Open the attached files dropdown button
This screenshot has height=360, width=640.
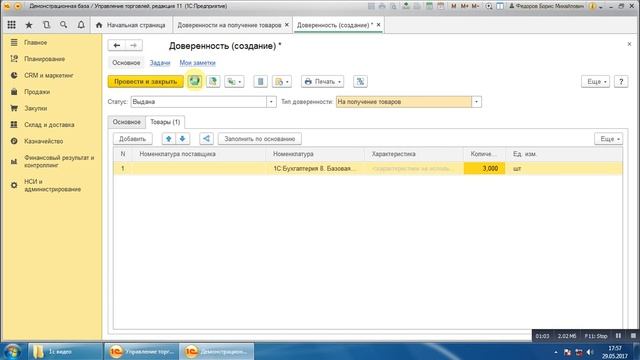(282, 81)
